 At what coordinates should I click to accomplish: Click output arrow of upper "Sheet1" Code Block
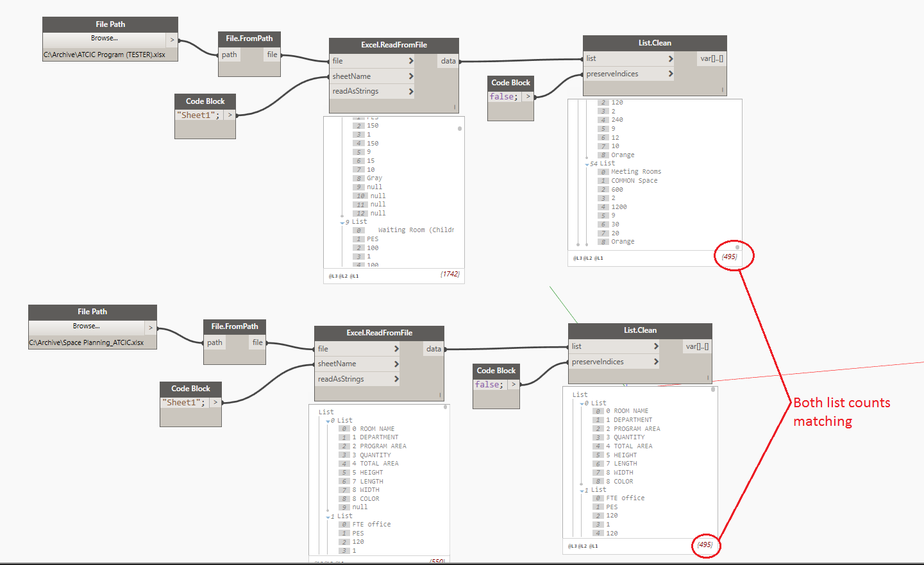click(230, 115)
